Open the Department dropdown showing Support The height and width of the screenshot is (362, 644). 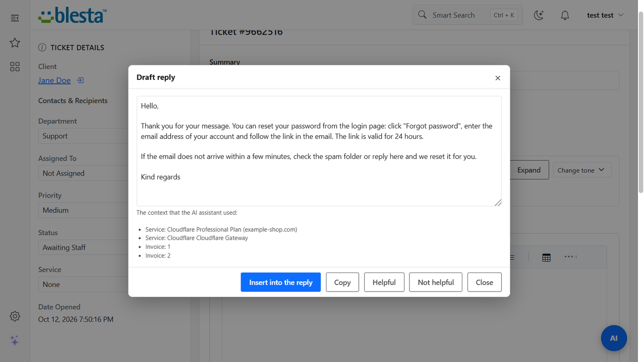[84, 136]
